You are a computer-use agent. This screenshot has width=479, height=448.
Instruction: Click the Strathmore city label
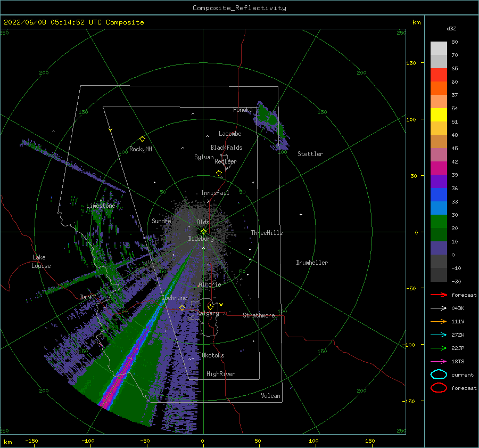[259, 315]
